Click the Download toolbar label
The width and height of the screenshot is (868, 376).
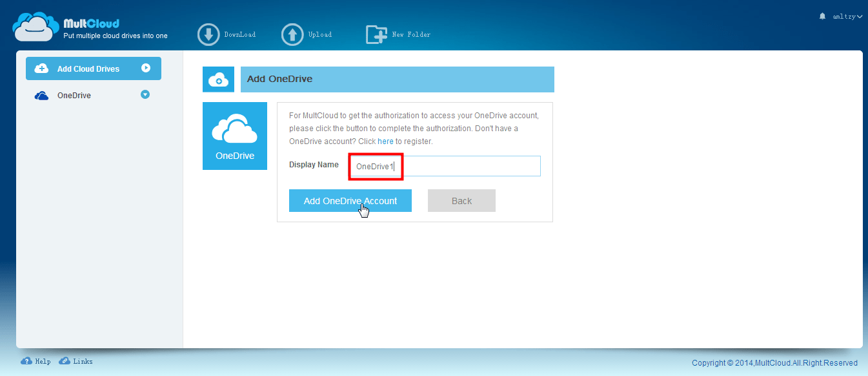click(x=240, y=35)
